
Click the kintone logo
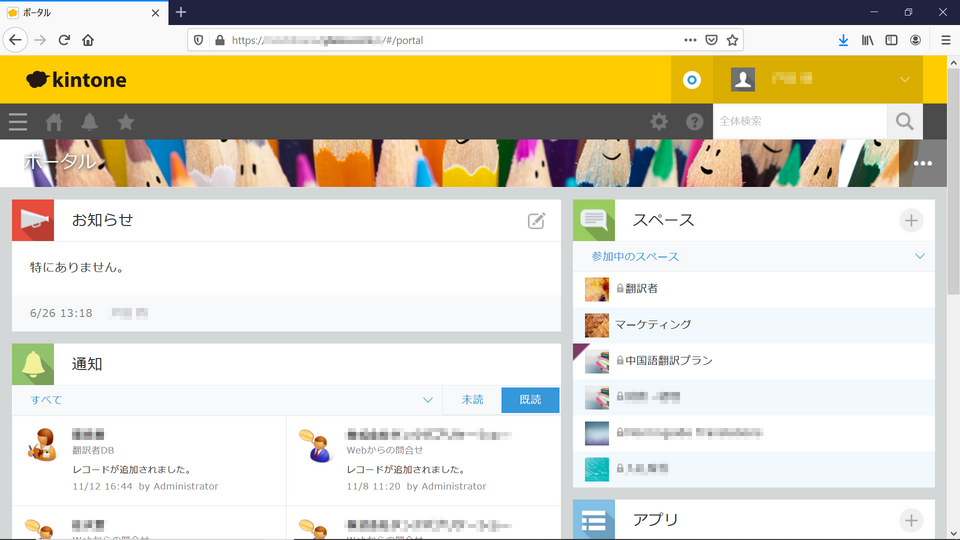pyautogui.click(x=77, y=80)
